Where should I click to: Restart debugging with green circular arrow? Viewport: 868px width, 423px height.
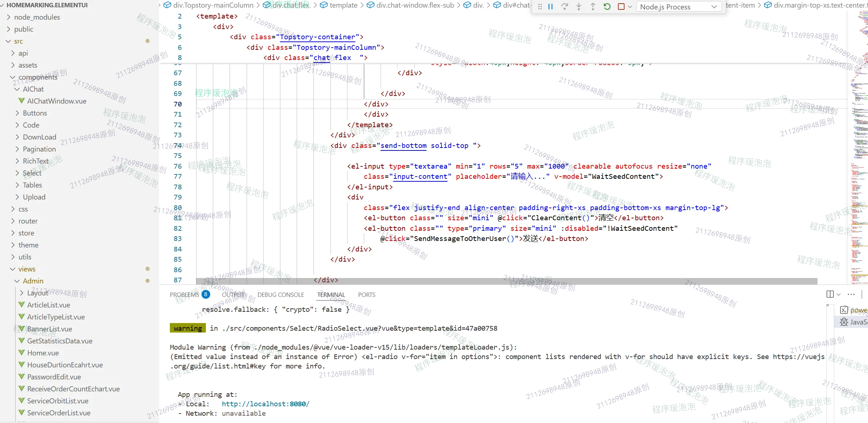click(607, 7)
